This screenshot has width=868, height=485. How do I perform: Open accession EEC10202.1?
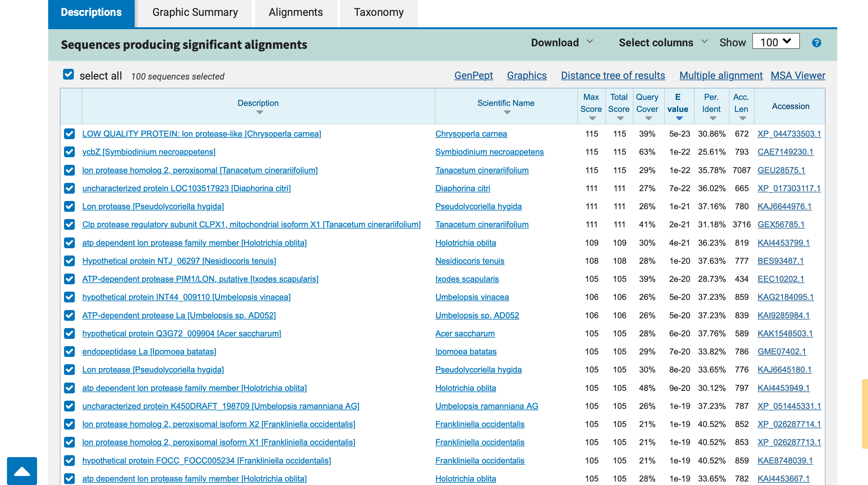coord(781,279)
